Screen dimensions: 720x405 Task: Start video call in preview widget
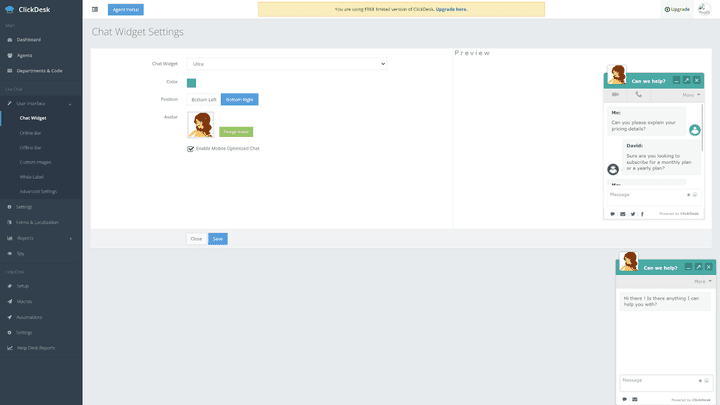[x=615, y=95]
